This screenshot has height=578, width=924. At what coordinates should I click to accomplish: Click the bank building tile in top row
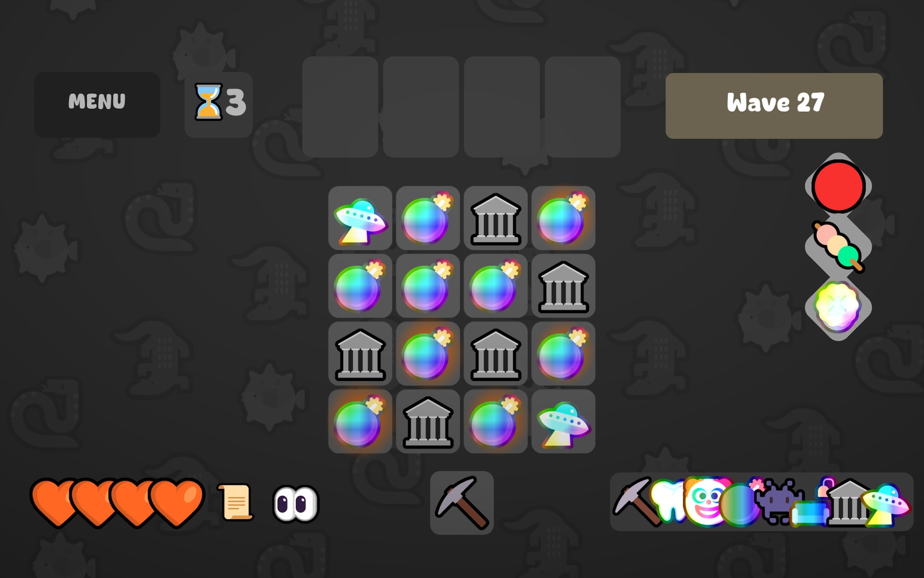point(495,218)
